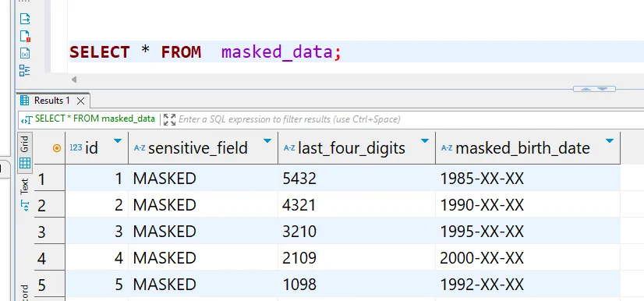Close the Results 1 tab
Image resolution: width=644 pixels, height=301 pixels.
(x=81, y=101)
